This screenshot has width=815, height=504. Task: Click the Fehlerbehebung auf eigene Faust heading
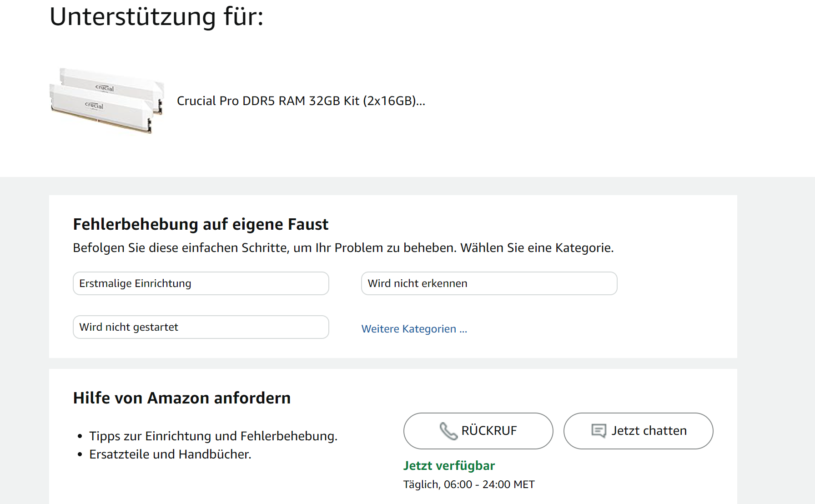[201, 224]
